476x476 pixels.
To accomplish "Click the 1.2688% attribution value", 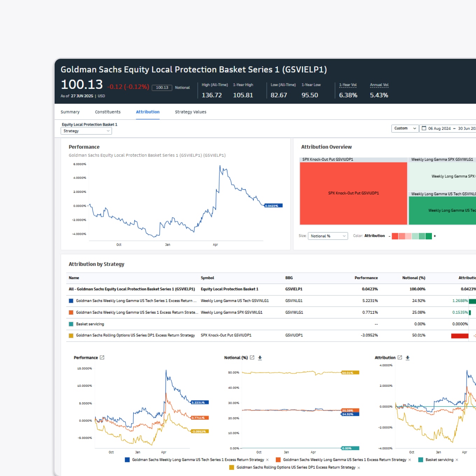I will click(460, 301).
